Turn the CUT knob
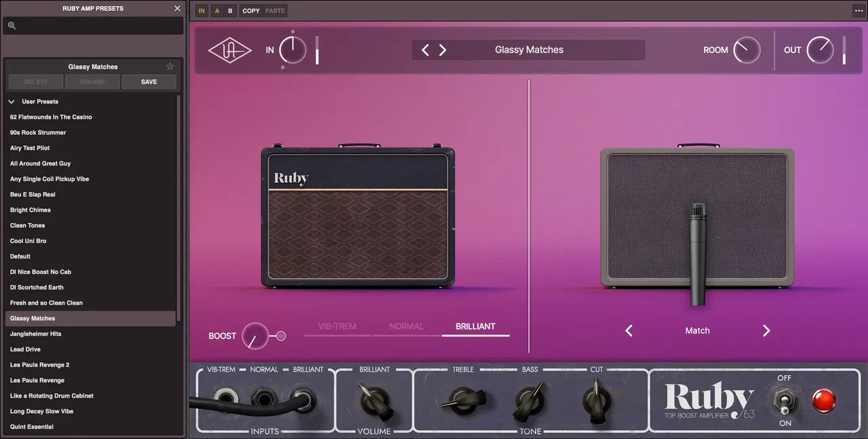This screenshot has width=868, height=439. (595, 400)
